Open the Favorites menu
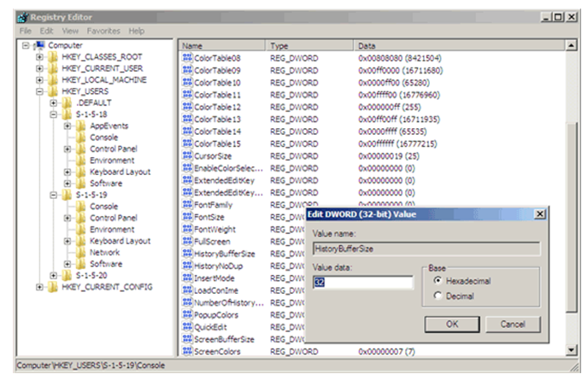Screen dimensions: 588x380 pos(105,31)
